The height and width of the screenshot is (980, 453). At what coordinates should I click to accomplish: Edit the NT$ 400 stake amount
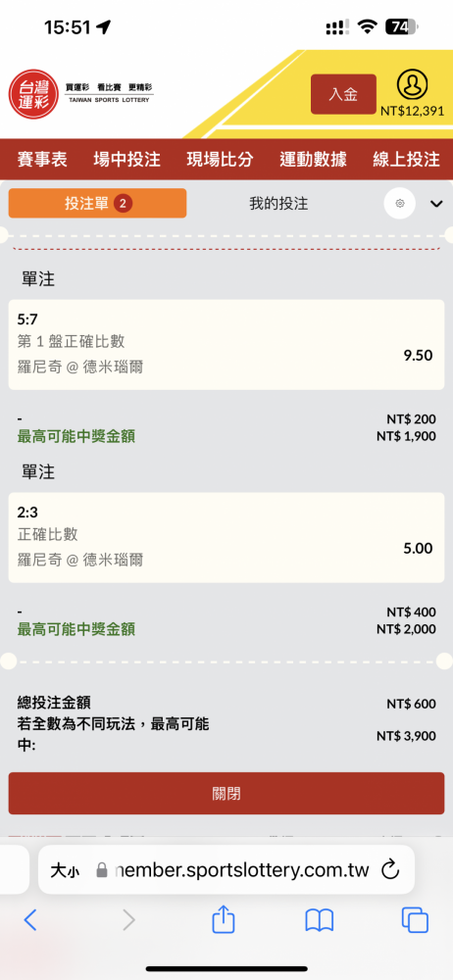pos(411,612)
